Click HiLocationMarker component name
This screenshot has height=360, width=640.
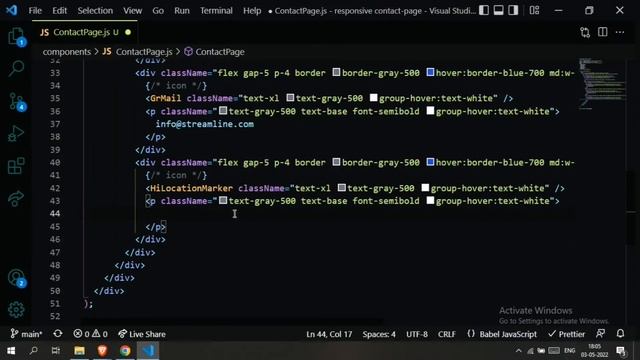191,188
